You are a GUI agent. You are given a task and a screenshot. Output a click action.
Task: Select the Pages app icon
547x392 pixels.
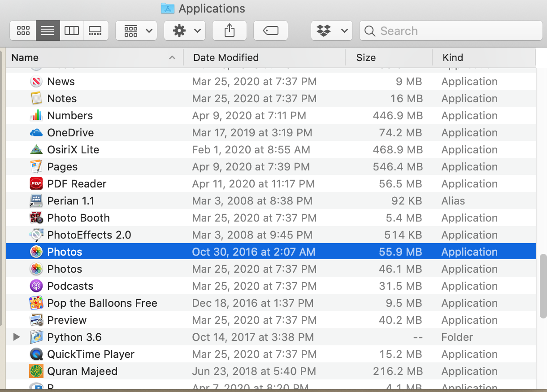(36, 167)
